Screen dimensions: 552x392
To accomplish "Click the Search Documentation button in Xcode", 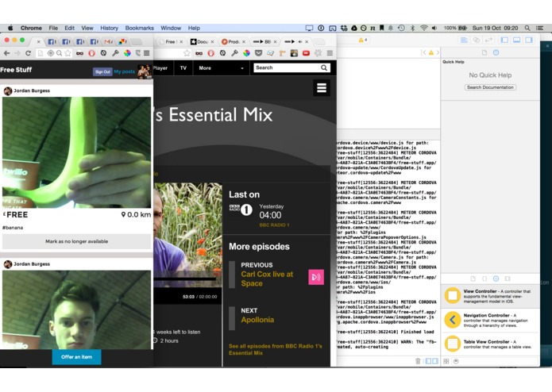I will pos(490,87).
